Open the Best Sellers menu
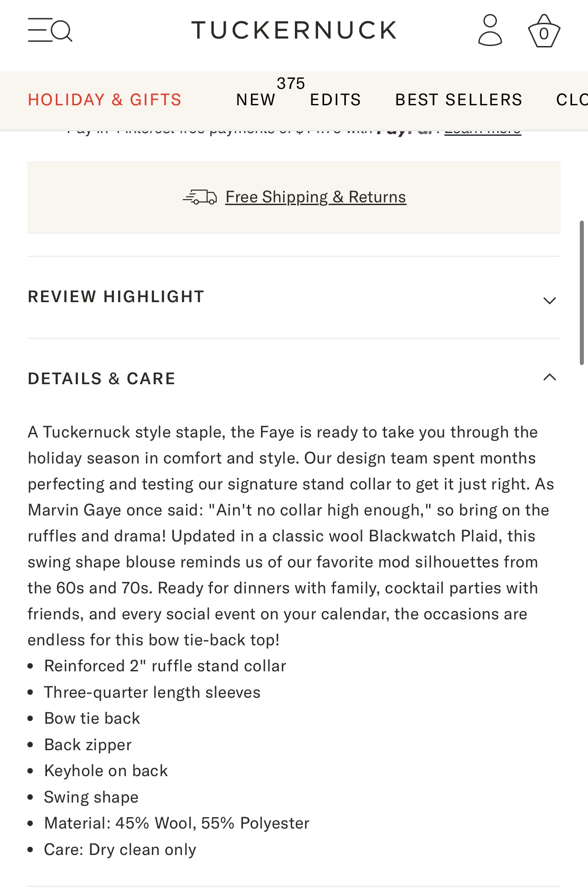The image size is (588, 891). [x=459, y=100]
